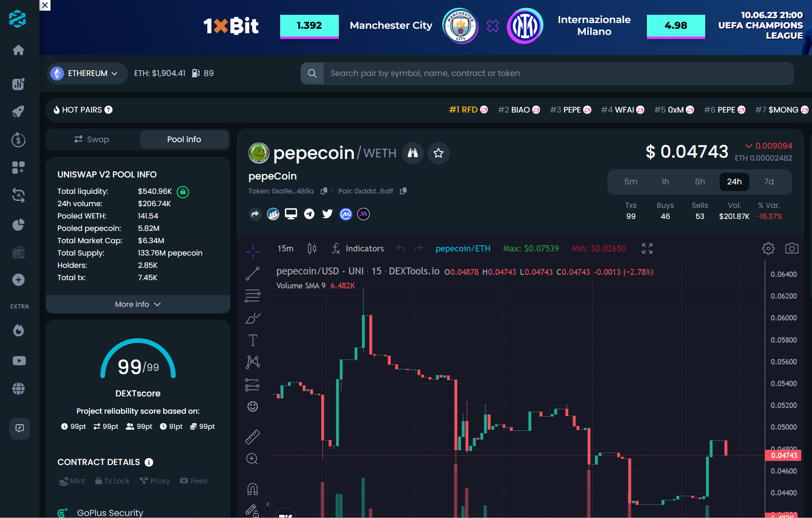812x518 pixels.
Task: Open the 15m chart timeframe selector
Action: [x=285, y=249]
